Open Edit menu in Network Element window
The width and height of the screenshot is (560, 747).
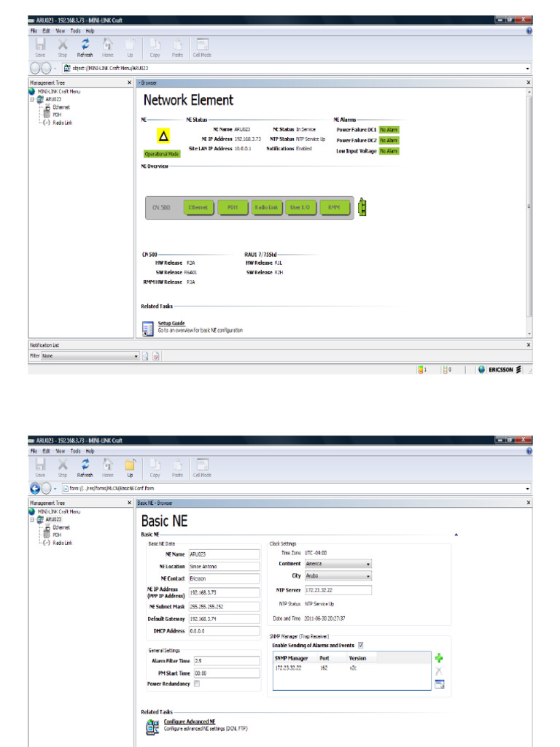(46, 31)
